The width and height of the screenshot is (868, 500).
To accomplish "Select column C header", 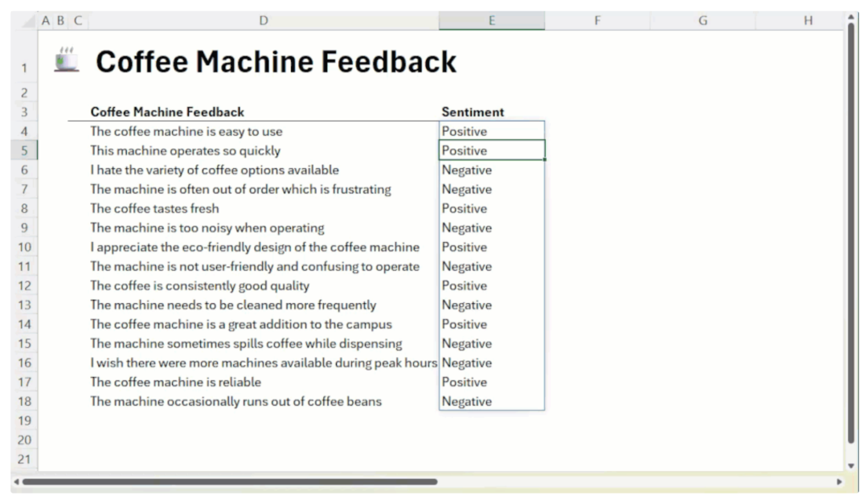I will tap(78, 20).
